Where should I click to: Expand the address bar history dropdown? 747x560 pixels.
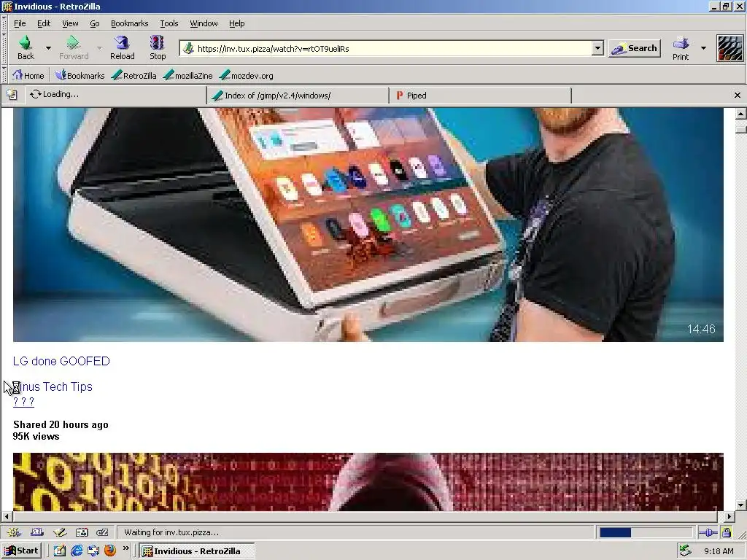point(597,48)
